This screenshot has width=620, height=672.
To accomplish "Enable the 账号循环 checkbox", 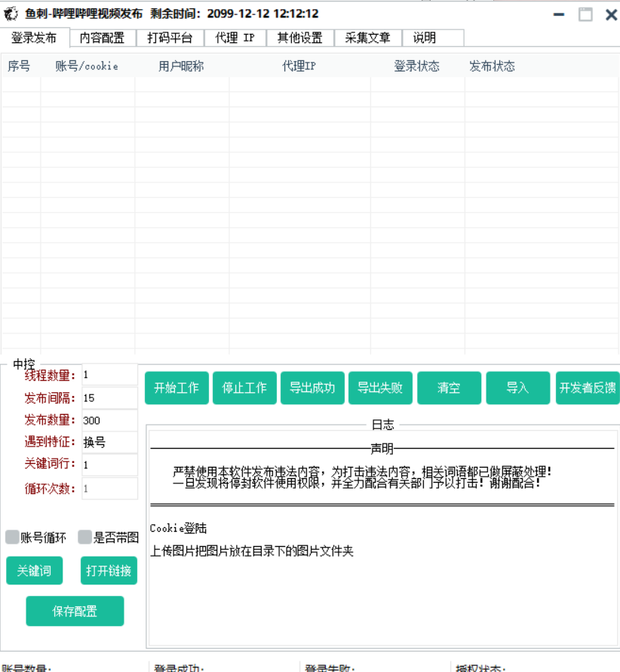I will [x=12, y=538].
